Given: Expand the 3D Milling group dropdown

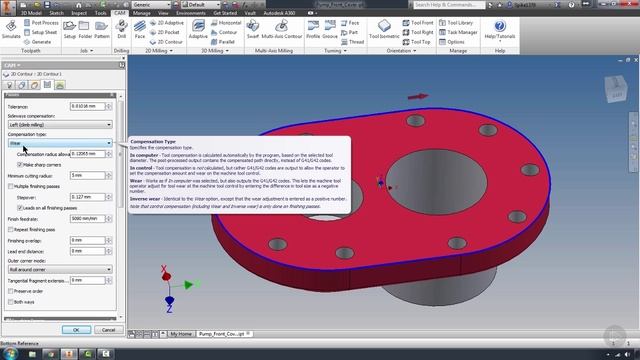Looking at the screenshot, I should point(215,51).
